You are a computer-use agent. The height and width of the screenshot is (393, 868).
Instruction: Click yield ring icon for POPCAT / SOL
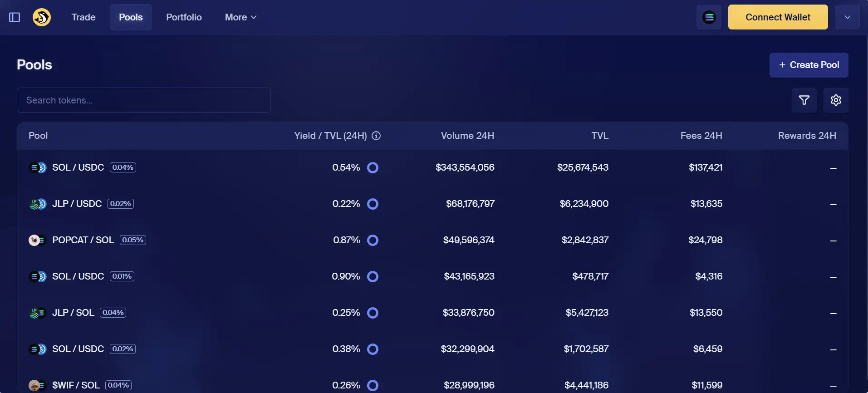point(373,240)
